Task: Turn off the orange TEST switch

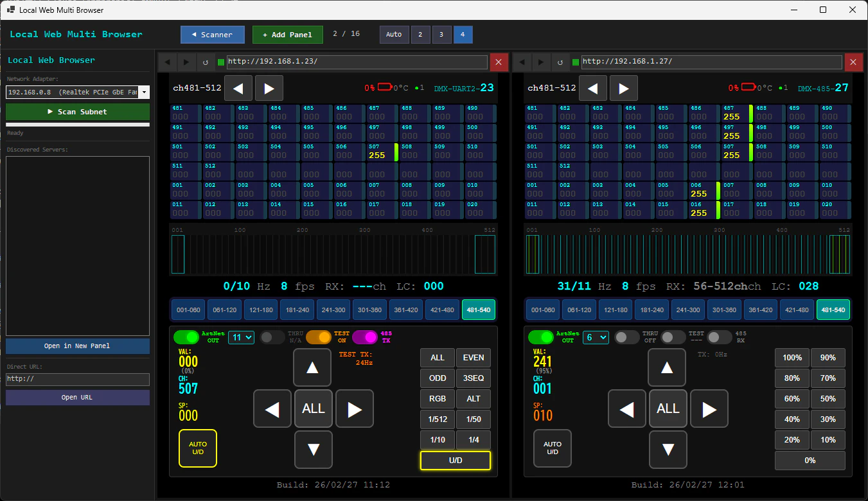Action: coord(319,337)
